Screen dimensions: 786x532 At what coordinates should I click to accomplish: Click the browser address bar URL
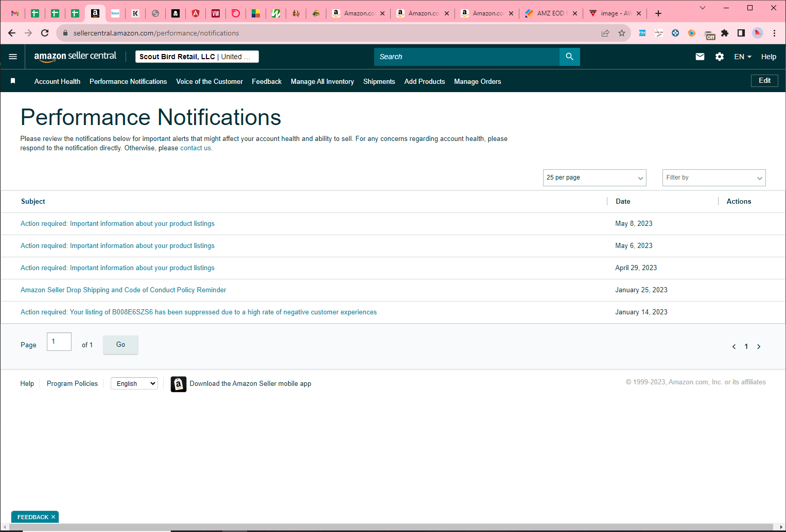pyautogui.click(x=156, y=33)
